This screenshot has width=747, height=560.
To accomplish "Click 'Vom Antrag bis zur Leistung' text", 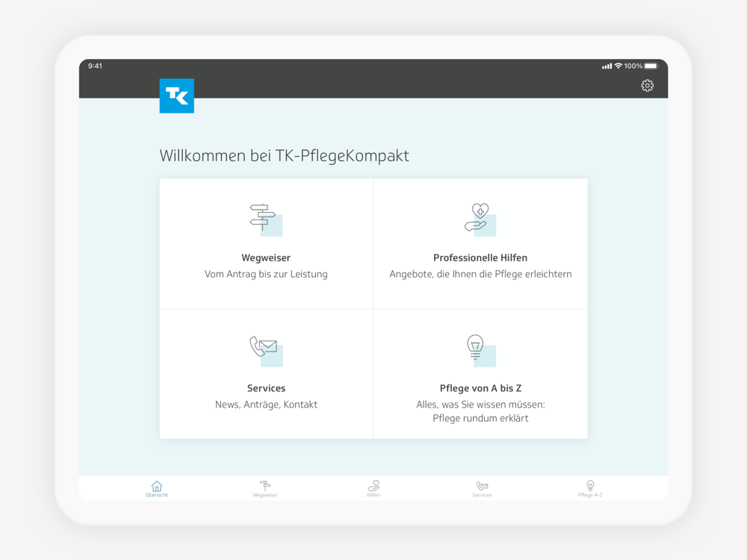I will click(x=266, y=274).
